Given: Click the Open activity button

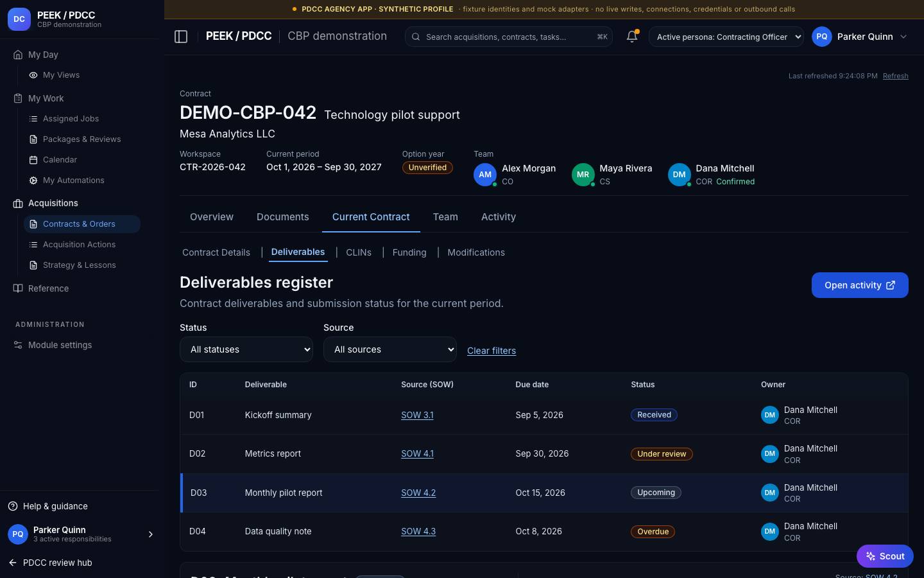Looking at the screenshot, I should (x=860, y=285).
